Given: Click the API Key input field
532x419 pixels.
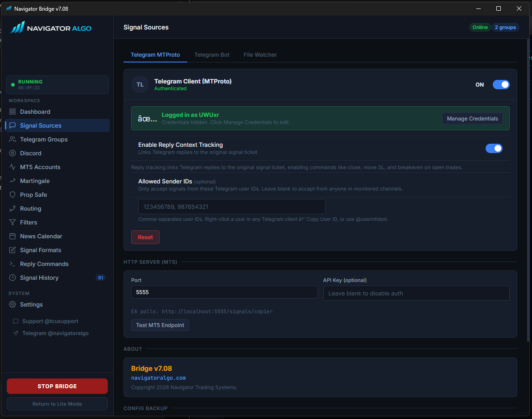Looking at the screenshot, I should 417,293.
